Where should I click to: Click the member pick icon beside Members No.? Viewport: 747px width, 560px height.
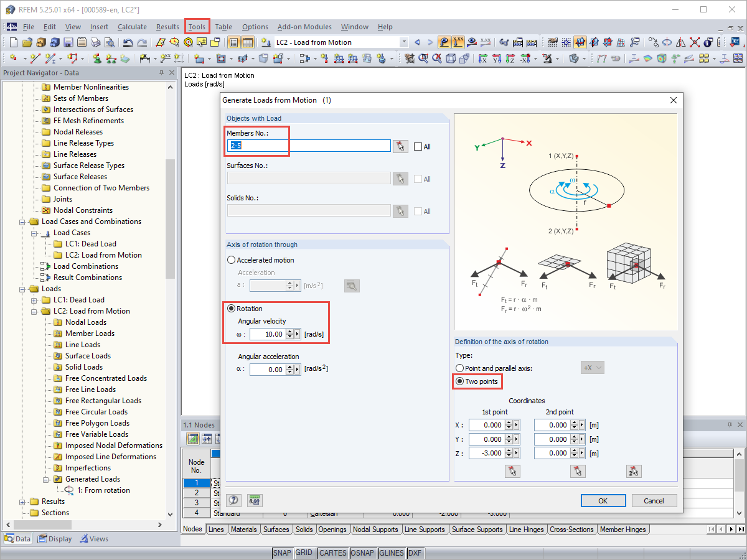point(400,146)
